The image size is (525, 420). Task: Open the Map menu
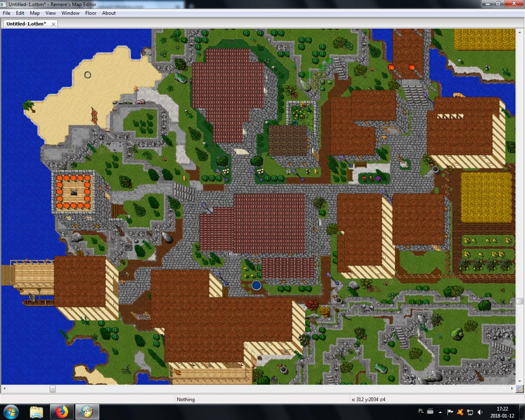coord(34,13)
